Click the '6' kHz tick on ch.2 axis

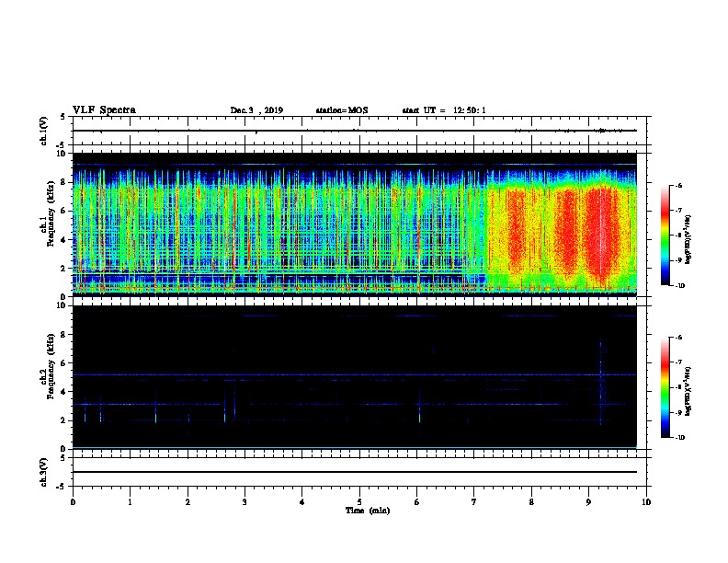[x=64, y=363]
